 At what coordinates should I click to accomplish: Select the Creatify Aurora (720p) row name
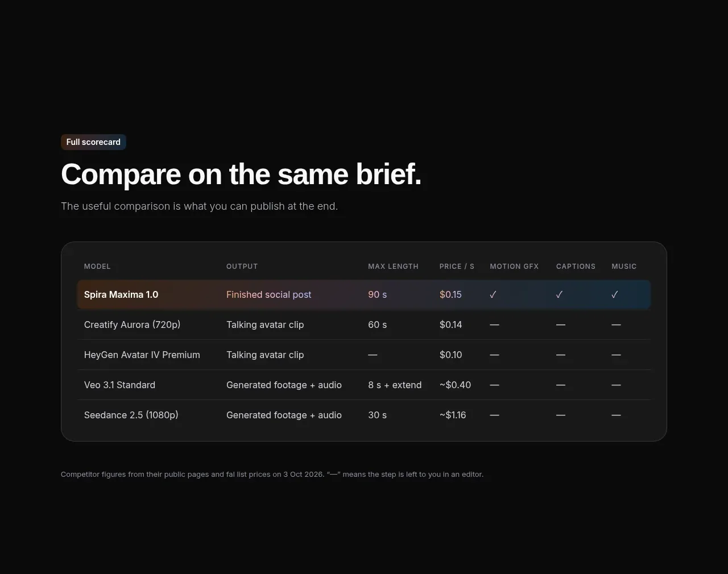pos(132,325)
